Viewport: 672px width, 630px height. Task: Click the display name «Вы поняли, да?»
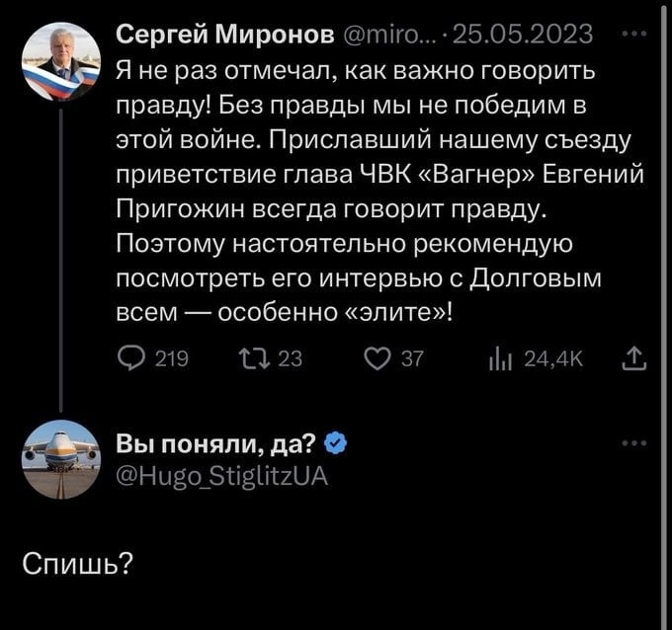217,445
